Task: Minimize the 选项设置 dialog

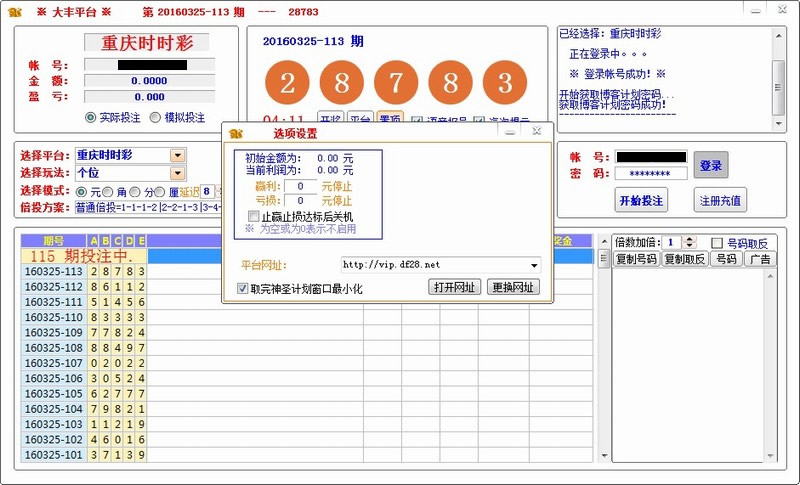Action: pyautogui.click(x=510, y=132)
